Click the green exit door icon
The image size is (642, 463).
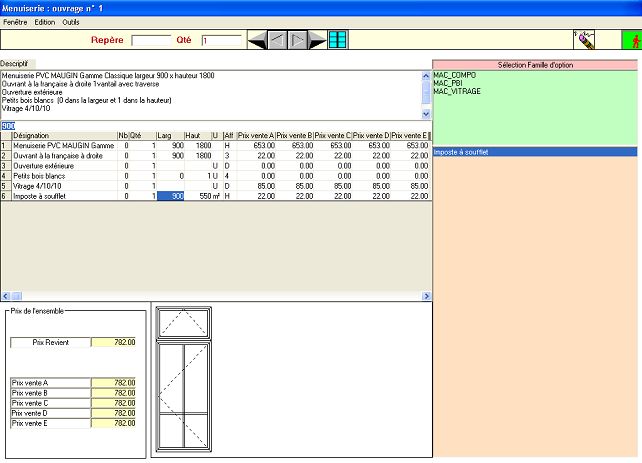pyautogui.click(x=630, y=40)
